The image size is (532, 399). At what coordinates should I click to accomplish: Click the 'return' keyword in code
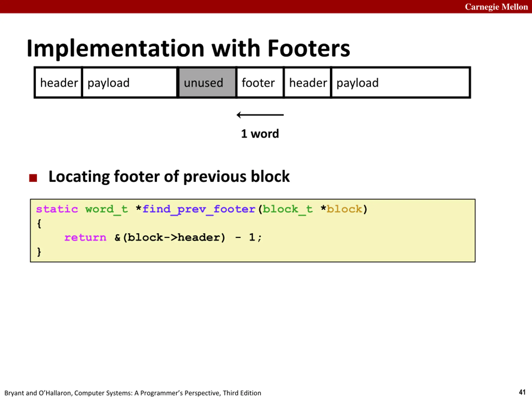pos(85,238)
